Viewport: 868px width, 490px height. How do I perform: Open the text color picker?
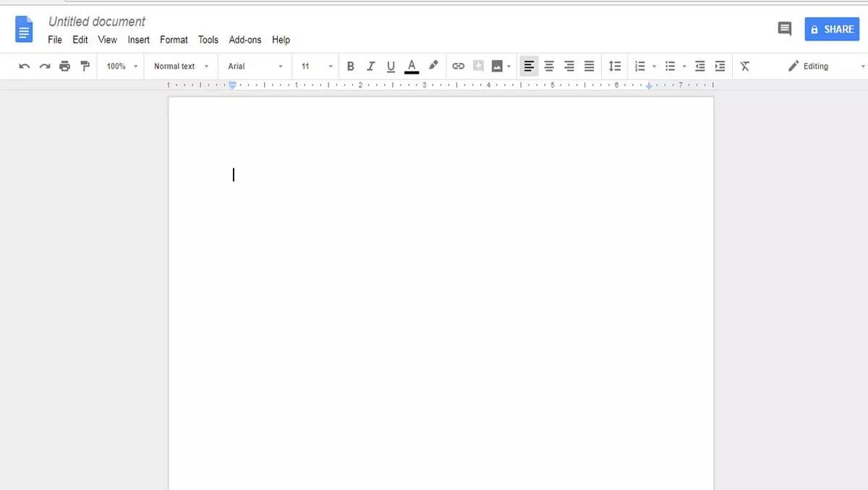pyautogui.click(x=412, y=66)
